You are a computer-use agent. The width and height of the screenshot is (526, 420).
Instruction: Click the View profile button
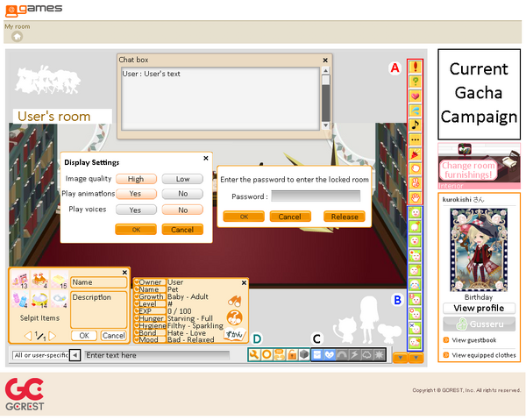tap(479, 308)
